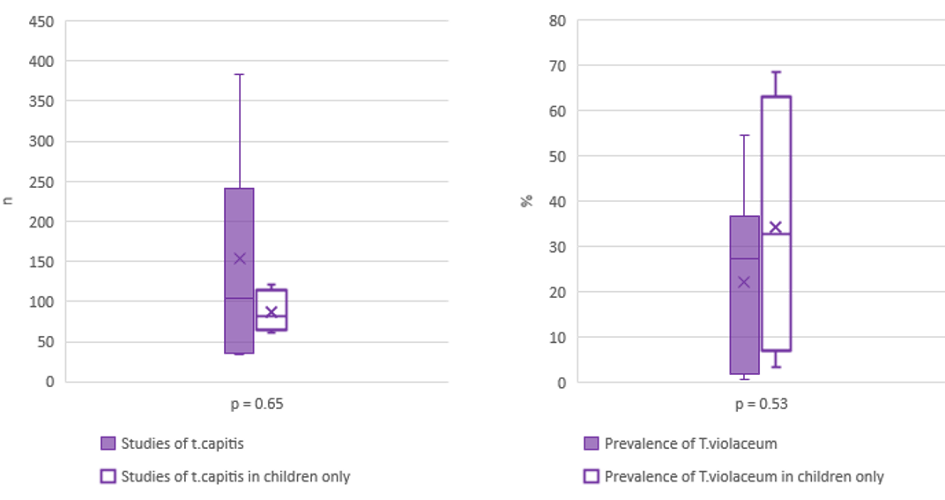Click the hollow legend swatch for T.violaceum in children only
The image size is (945, 500).
[591, 476]
